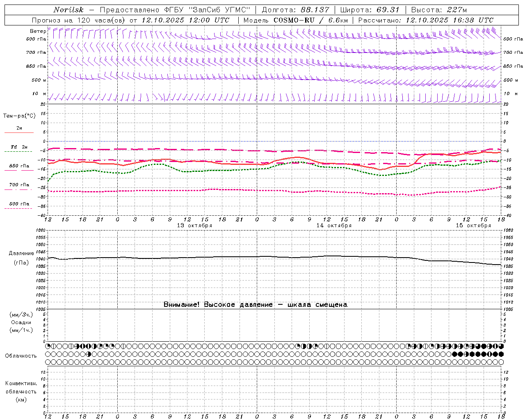Click right-side '700 гПа' wind level label
This screenshot has height=420, width=525.
(x=513, y=52)
